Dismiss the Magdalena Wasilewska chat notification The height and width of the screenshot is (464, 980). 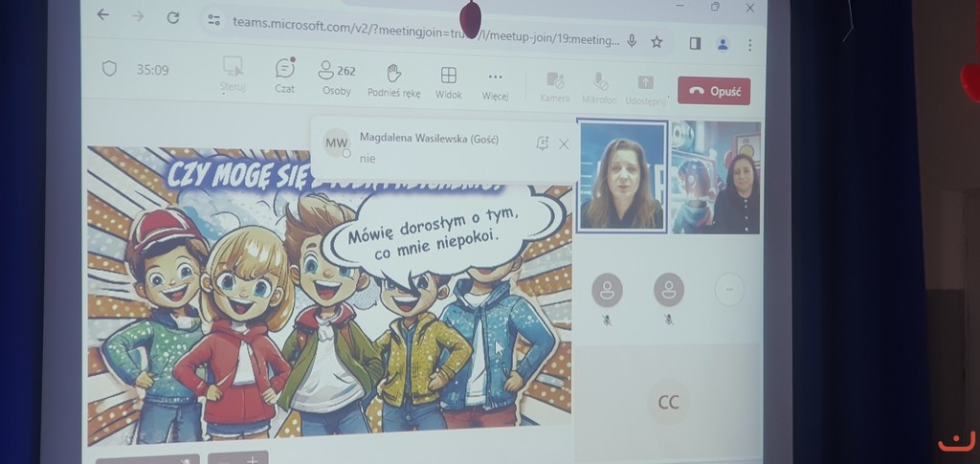click(x=564, y=144)
